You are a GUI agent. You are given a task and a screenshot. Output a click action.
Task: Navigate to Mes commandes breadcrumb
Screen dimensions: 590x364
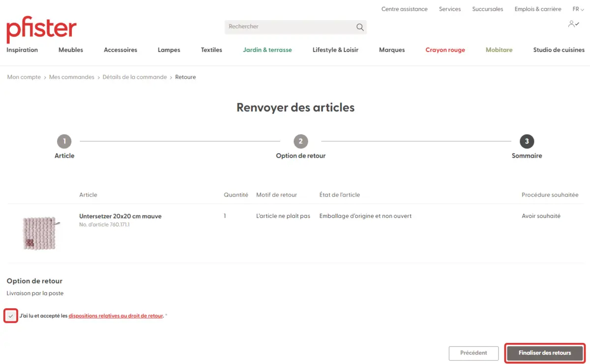pyautogui.click(x=72, y=77)
